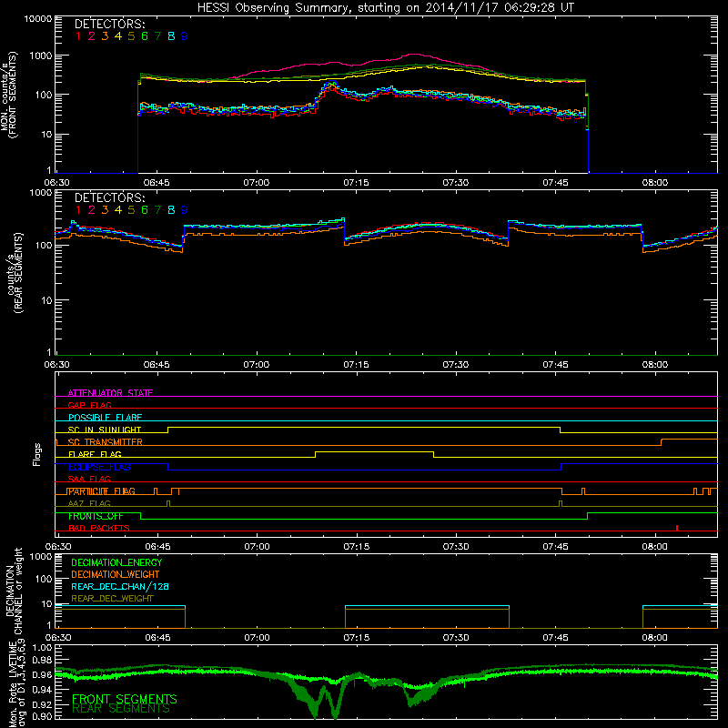Click the PARTICLE_FLAG label
This screenshot has height=728, width=728.
(102, 491)
